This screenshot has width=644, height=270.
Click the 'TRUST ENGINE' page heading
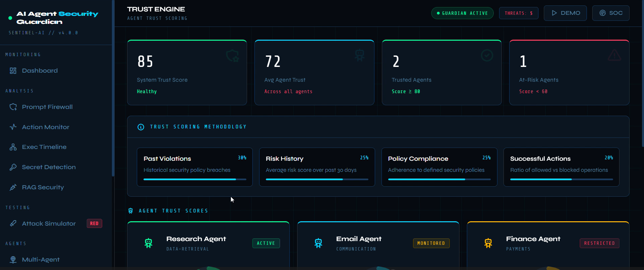[156, 9]
